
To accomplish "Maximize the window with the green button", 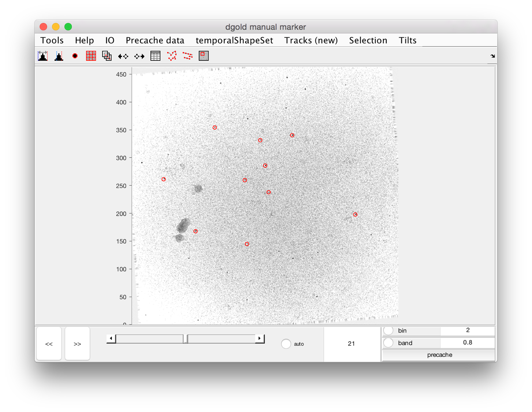I will (x=68, y=27).
